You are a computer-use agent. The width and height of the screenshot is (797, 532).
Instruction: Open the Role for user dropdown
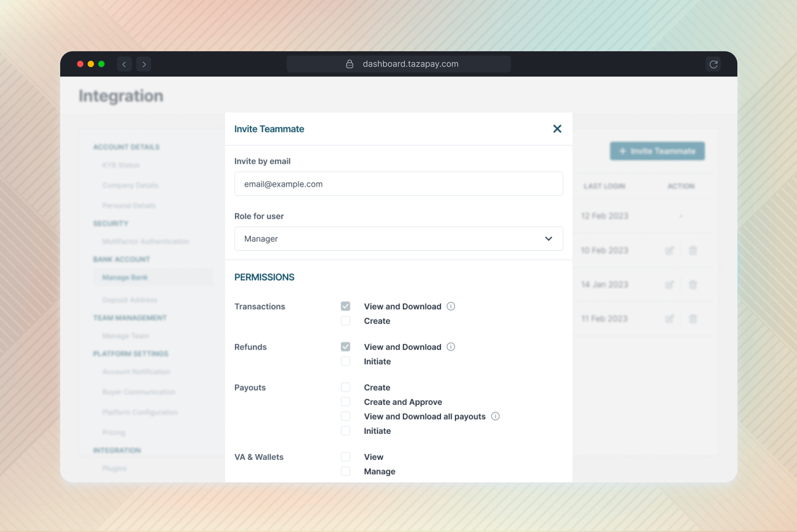[x=398, y=238]
